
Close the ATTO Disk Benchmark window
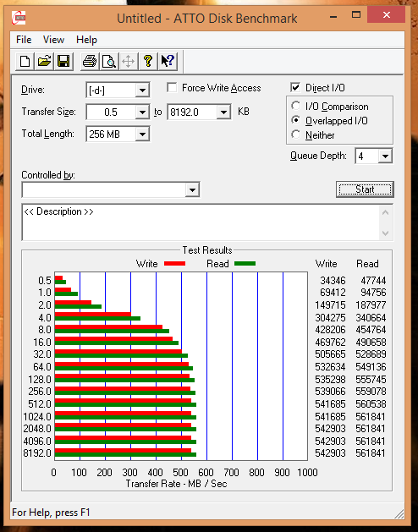386,15
